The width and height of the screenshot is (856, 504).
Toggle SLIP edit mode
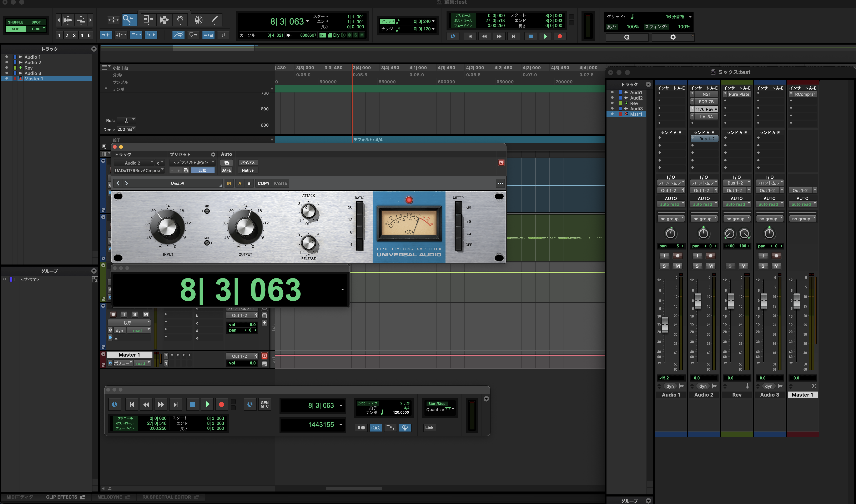click(16, 29)
